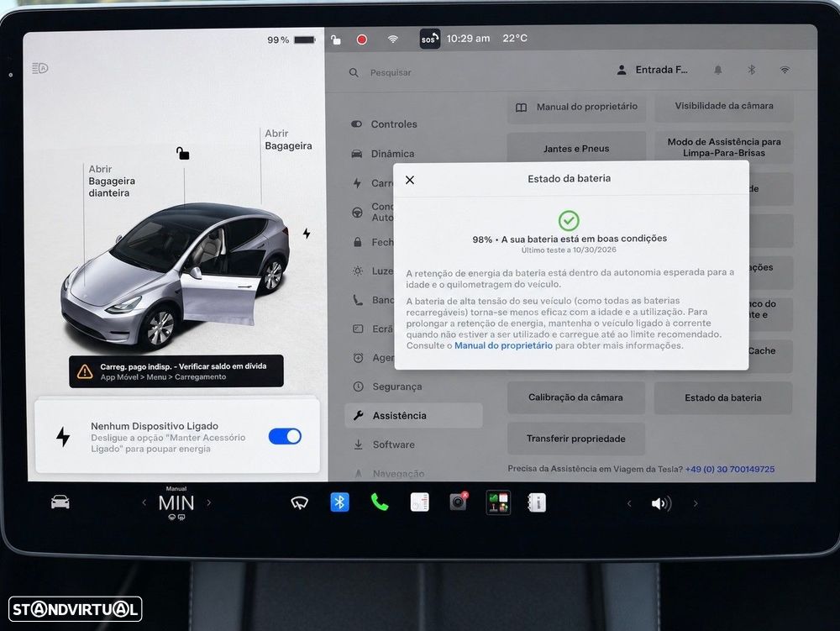
Task: Open the Entrada F... driver profile
Action: (x=653, y=70)
